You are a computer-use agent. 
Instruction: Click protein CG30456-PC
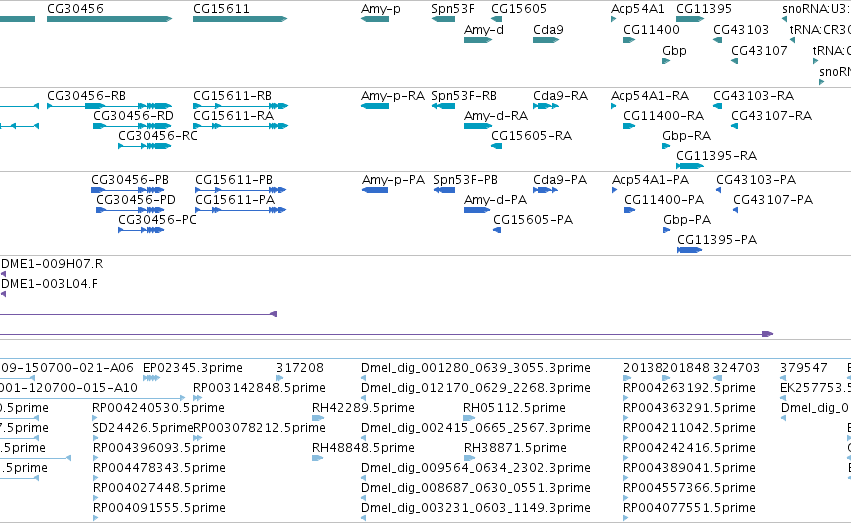(x=157, y=220)
